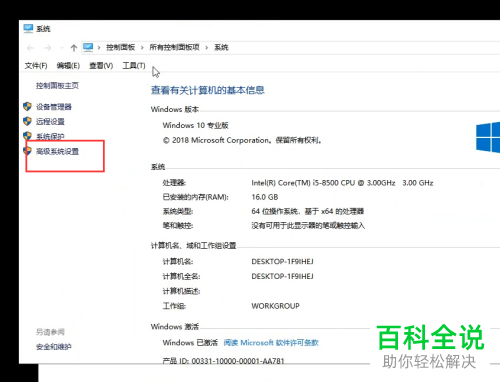Click the computer icon in address bar
500x382 pixels.
[x=88, y=47]
